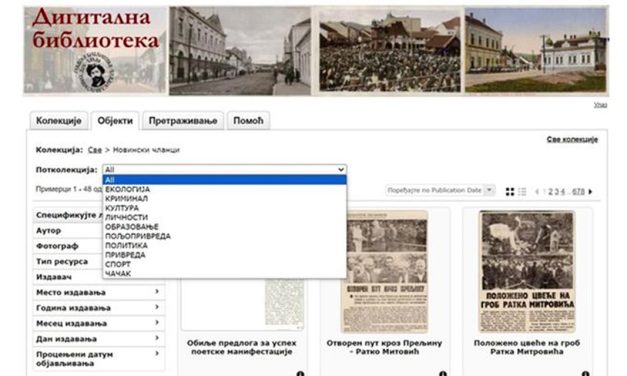The width and height of the screenshot is (627, 376).
Task: Expand Месец издавања filter
Action: (x=98, y=323)
